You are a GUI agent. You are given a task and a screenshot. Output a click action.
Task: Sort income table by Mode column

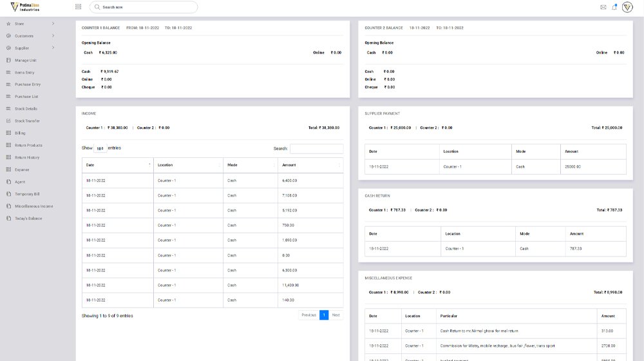click(251, 165)
